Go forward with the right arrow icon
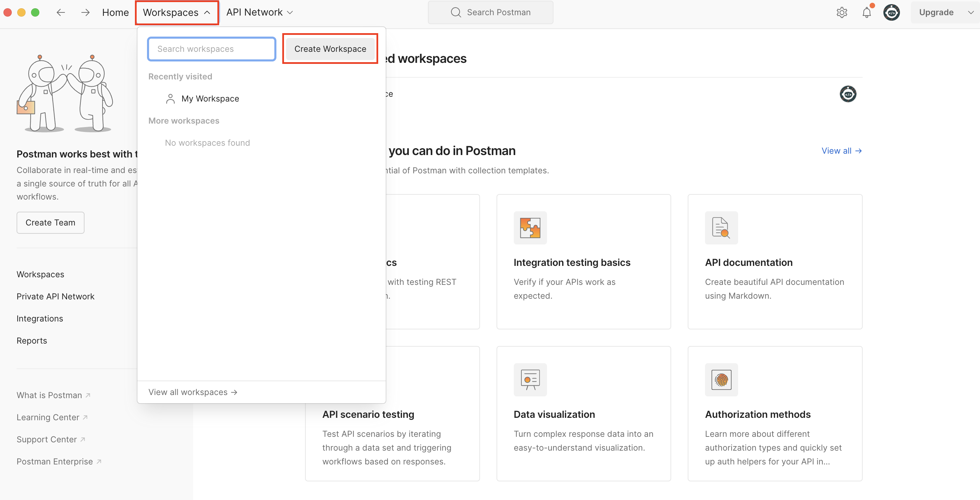Viewport: 980px width, 500px height. 85,12
